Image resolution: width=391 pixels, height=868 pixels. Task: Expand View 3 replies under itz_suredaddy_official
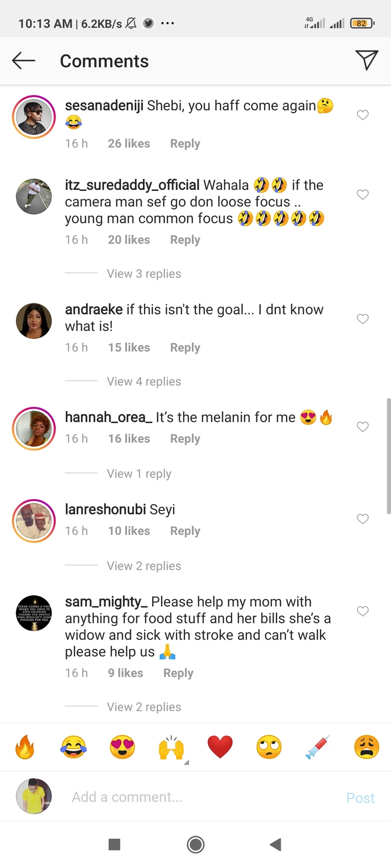[144, 274]
